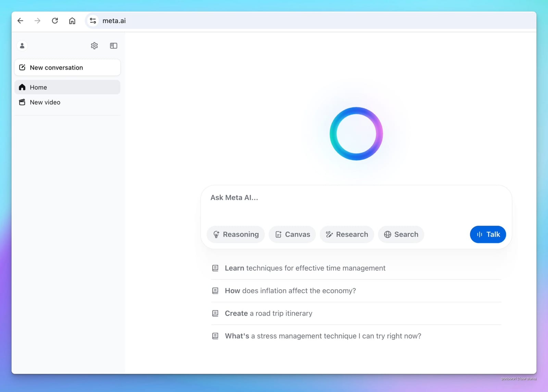Choose the inflation economy suggestion
The image size is (548, 392).
click(290, 291)
